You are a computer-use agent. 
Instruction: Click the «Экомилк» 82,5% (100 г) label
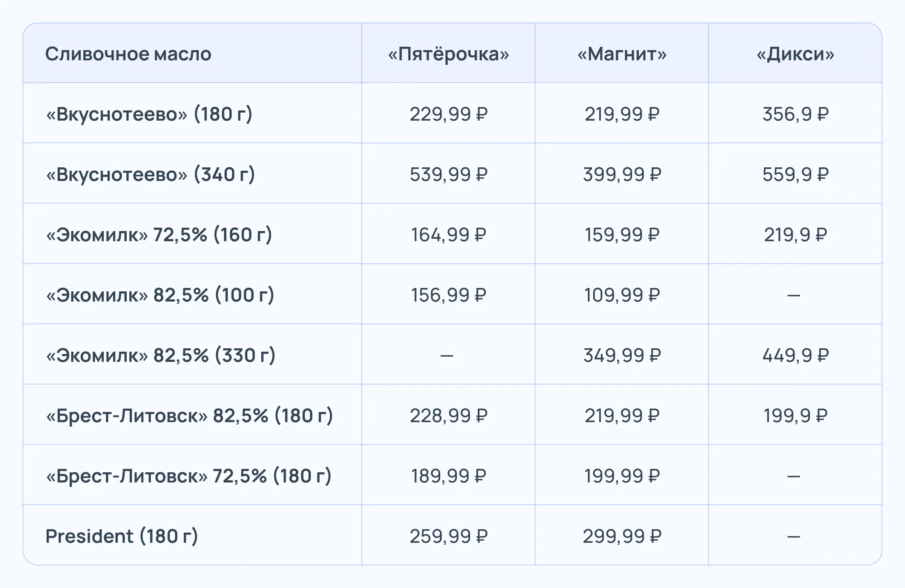(x=160, y=295)
